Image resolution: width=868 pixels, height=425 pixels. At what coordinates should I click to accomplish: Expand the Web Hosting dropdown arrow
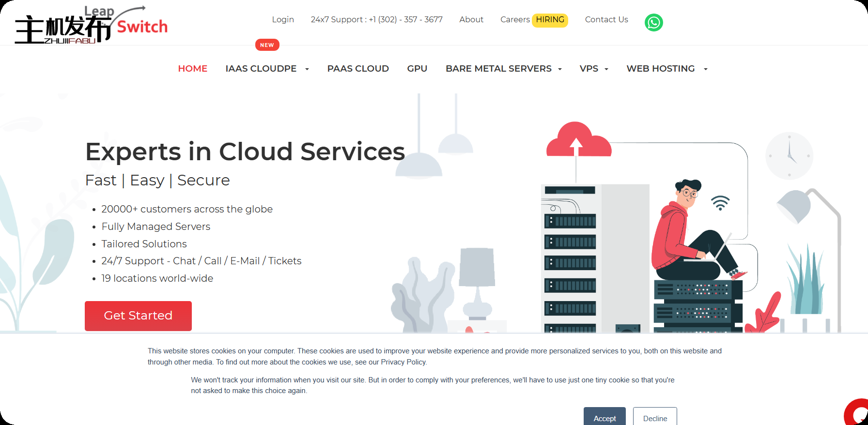coord(706,69)
